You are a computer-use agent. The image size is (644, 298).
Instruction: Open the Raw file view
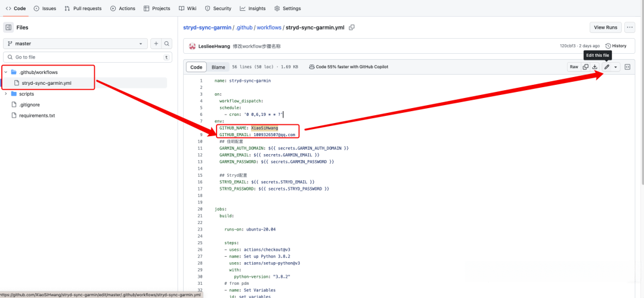point(574,67)
